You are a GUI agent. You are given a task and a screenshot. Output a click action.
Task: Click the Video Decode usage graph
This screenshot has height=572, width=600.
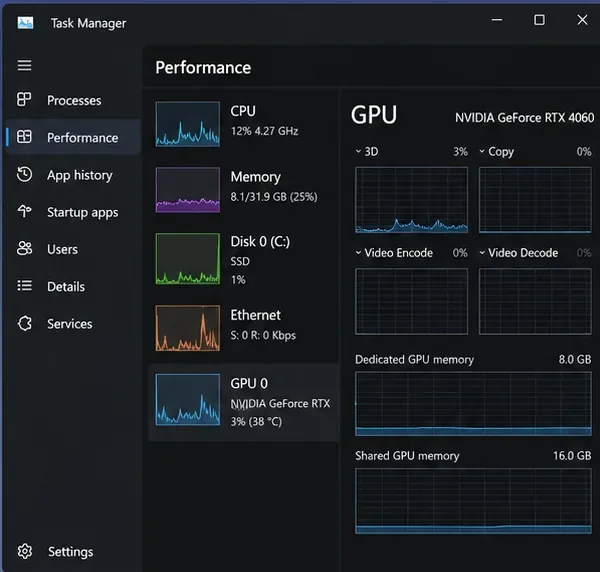point(535,301)
